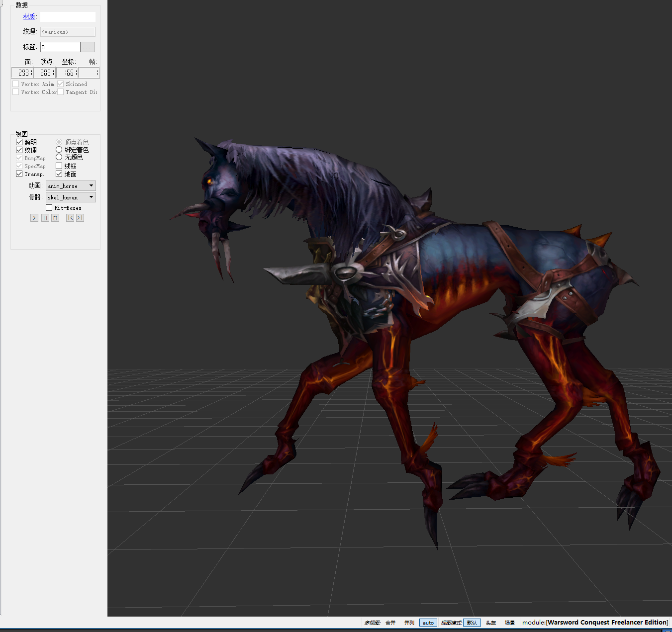Toggle the 照明 lighting checkbox

tap(19, 142)
